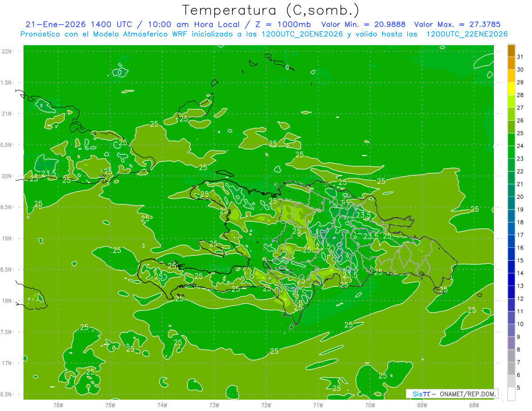Viewport: 532px width, 411px height.
Task: Pick the lime swatch between 27 and 28
Action: point(511,102)
